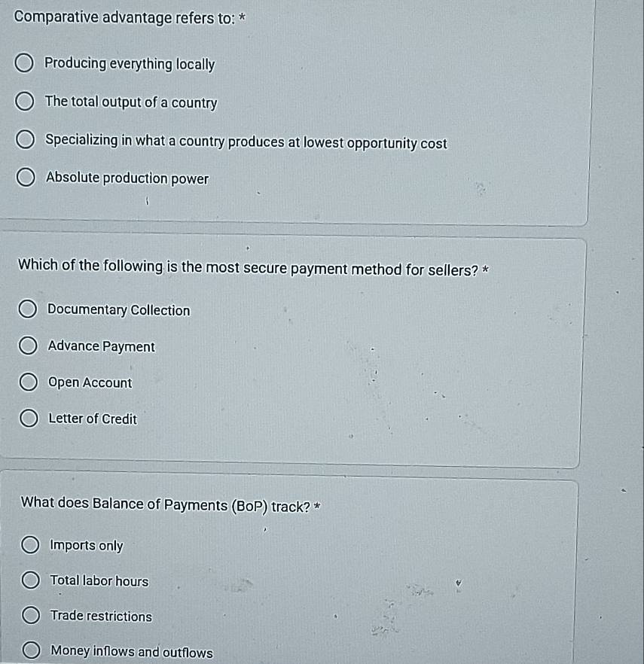This screenshot has height=664, width=644.
Task: Click the 'Trade restrictions' label text
Action: (x=101, y=616)
